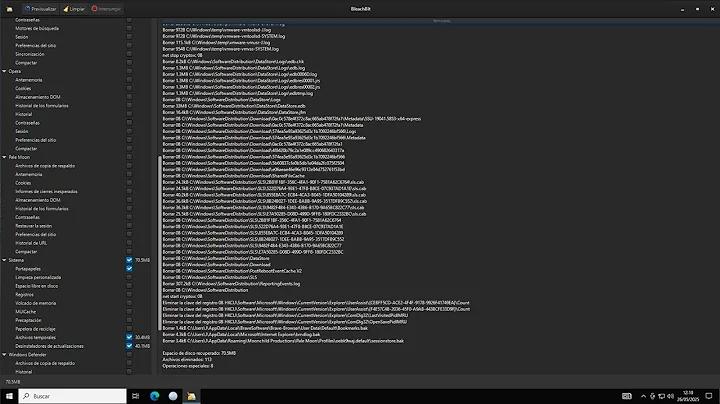Check the Precaptación checkbox

pyautogui.click(x=129, y=320)
